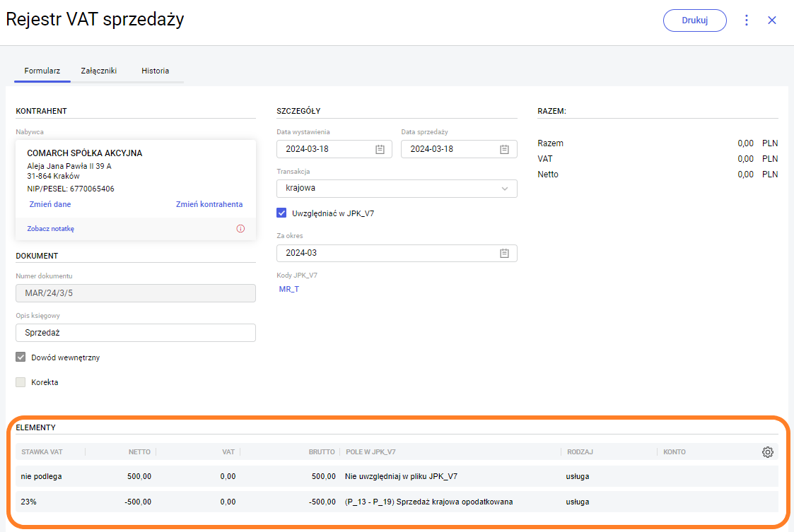Open calendar for Data wystawienia

tap(380, 149)
